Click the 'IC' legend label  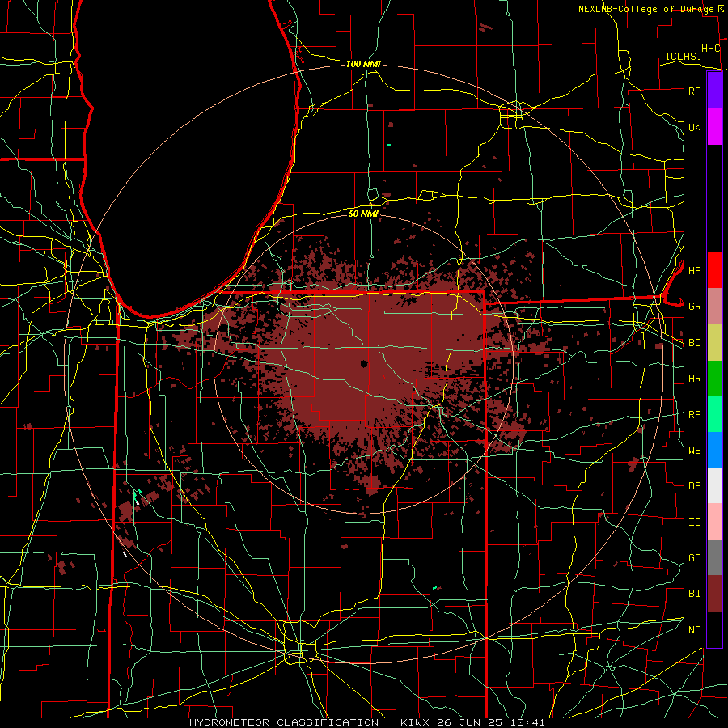tap(694, 523)
